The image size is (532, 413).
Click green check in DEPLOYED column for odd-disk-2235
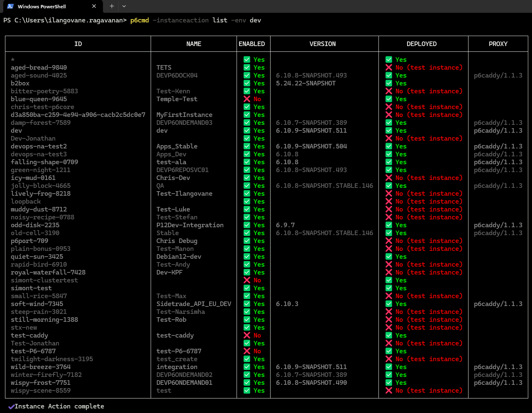(x=389, y=225)
